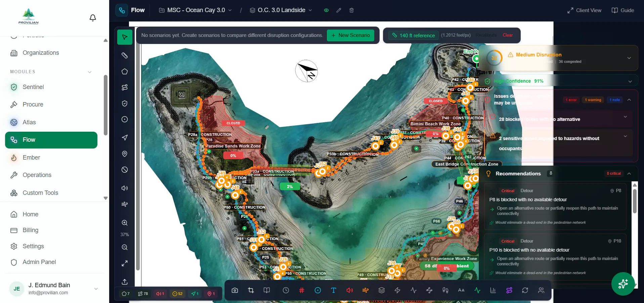Toggle the red speaker noise overlay
This screenshot has height=303, width=644.
[x=350, y=290]
